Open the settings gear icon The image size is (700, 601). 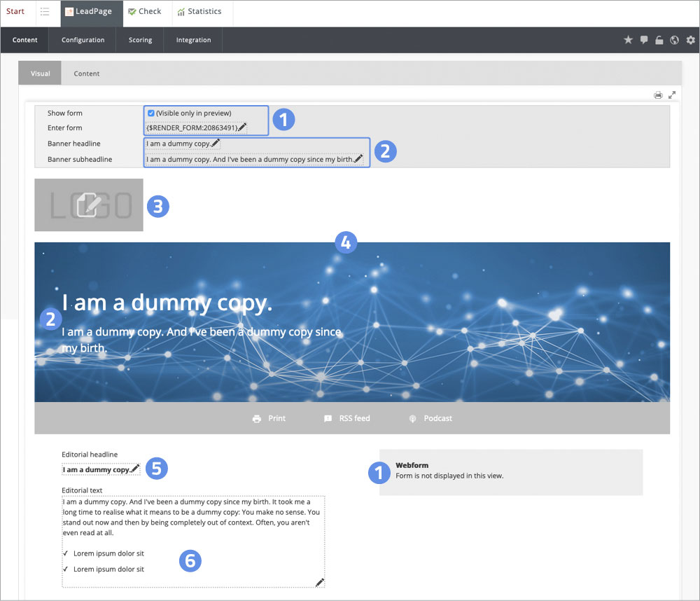click(x=690, y=40)
